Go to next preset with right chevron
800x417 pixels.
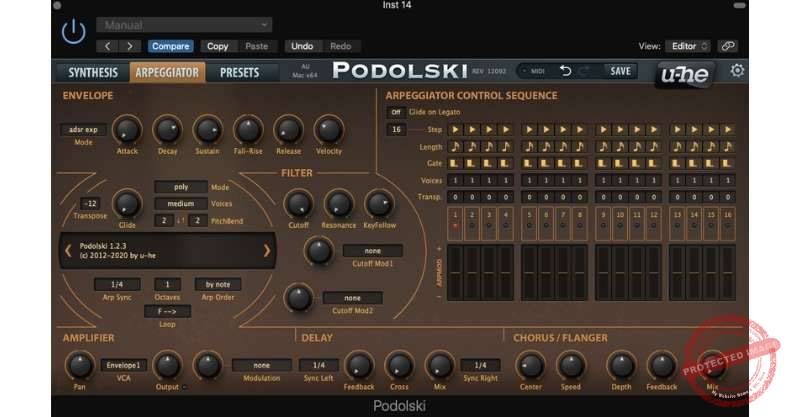[x=267, y=251]
